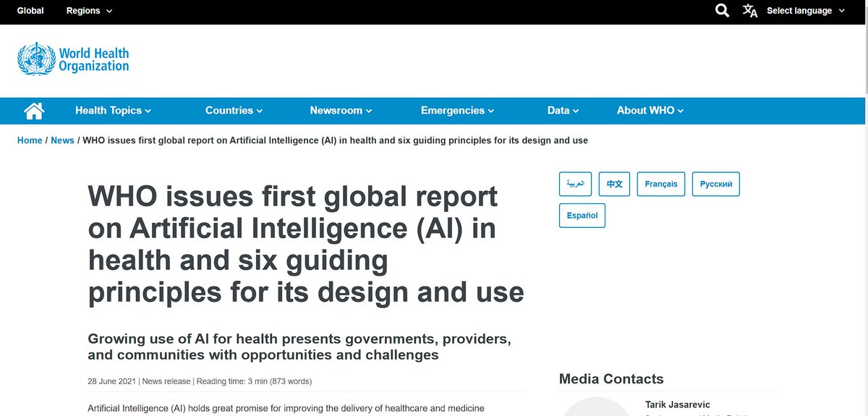
Task: Expand the Countries menu
Action: pyautogui.click(x=234, y=111)
